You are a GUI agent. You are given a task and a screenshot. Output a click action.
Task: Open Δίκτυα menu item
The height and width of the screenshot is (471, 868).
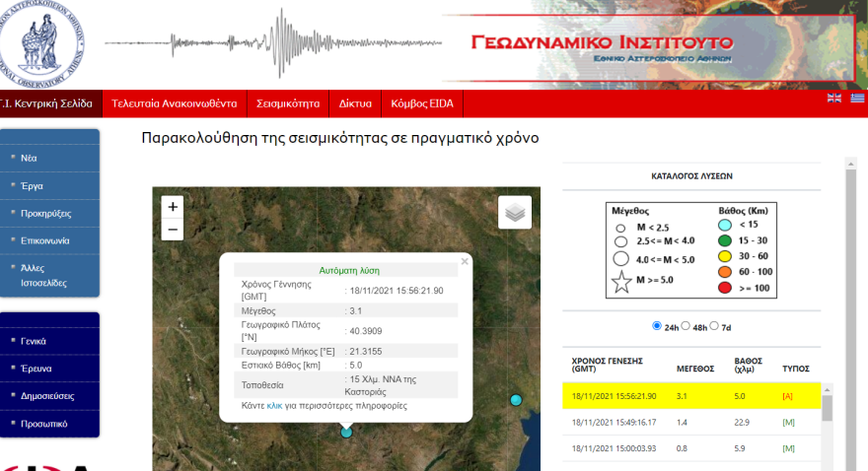pos(355,103)
